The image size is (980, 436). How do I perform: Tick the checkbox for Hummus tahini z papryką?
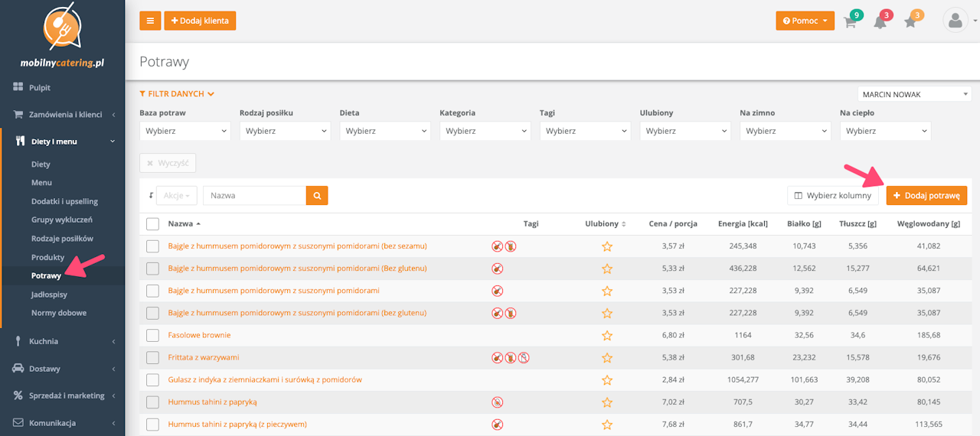click(x=152, y=402)
